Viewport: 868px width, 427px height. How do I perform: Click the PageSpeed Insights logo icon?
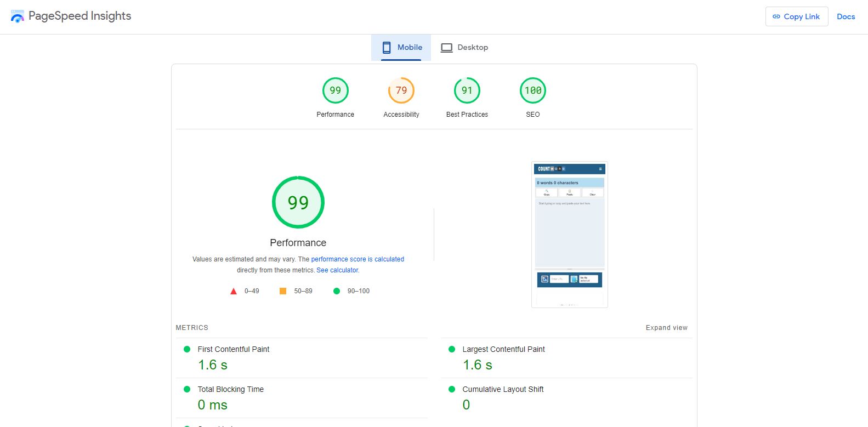[18, 16]
